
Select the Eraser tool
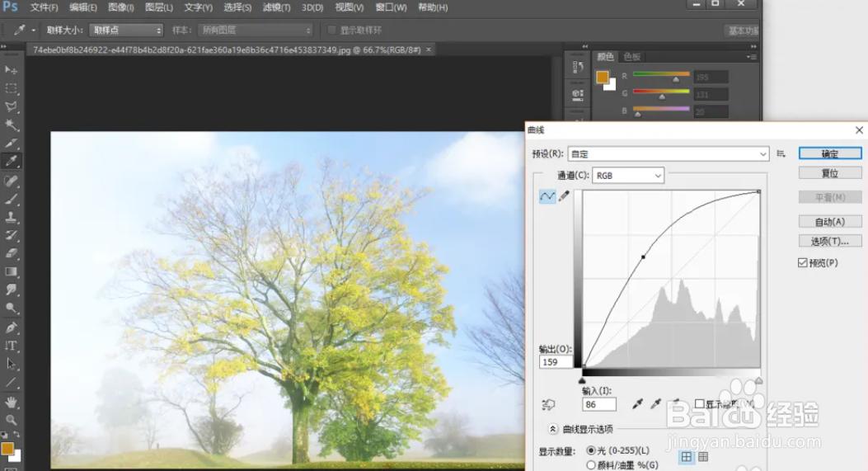[11, 253]
